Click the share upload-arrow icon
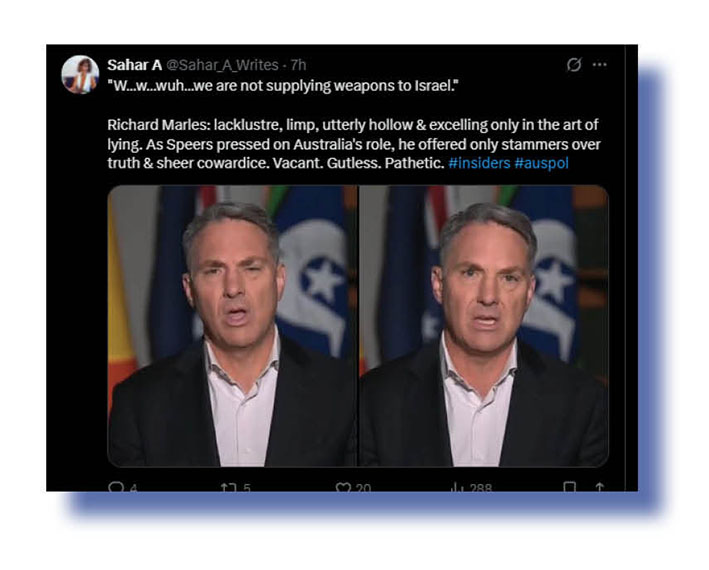 [x=600, y=486]
